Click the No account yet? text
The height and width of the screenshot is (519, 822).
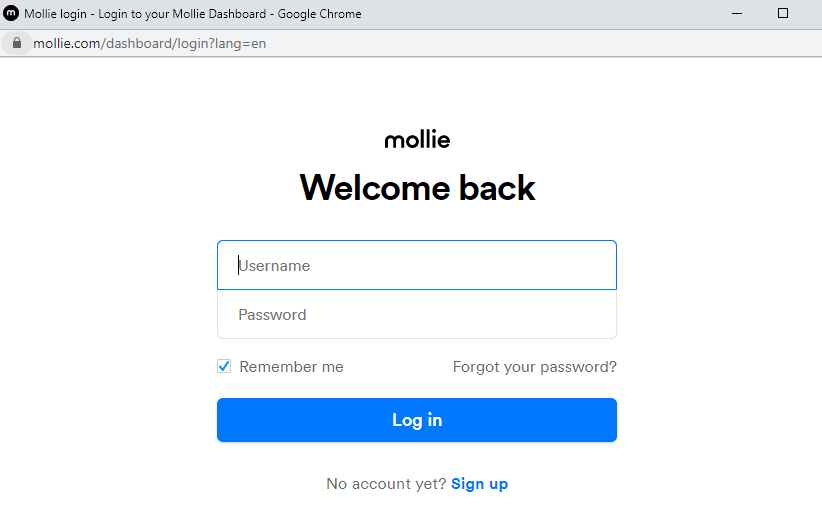pyautogui.click(x=386, y=484)
